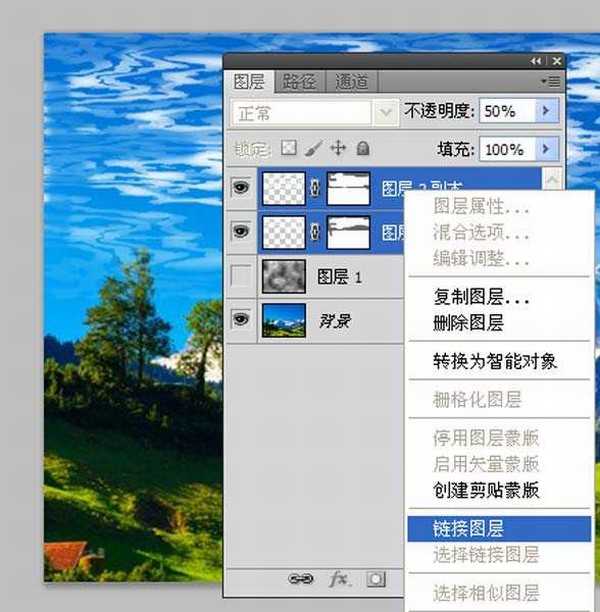The width and height of the screenshot is (600, 612).
Task: Collapse the panel with the double-arrow icon
Action: coord(536,61)
